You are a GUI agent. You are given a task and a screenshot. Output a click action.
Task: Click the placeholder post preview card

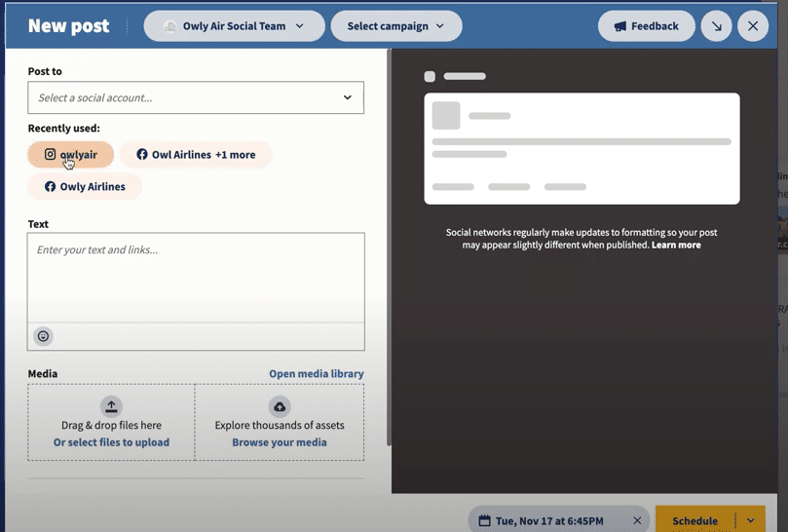point(582,148)
